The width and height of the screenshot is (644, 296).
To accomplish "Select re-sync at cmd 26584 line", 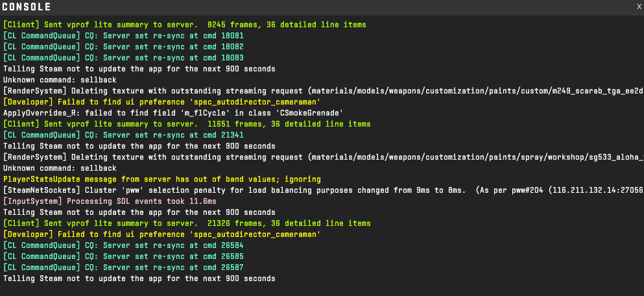I will (123, 245).
